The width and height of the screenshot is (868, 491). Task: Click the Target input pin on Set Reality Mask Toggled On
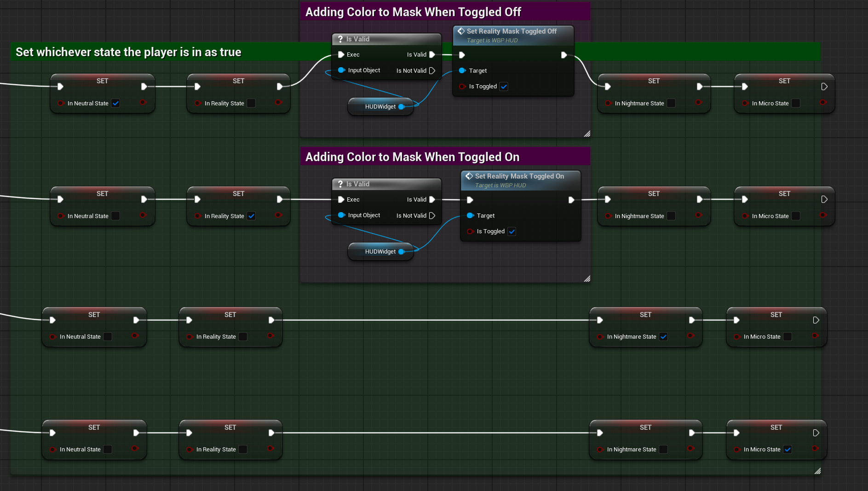pos(470,215)
